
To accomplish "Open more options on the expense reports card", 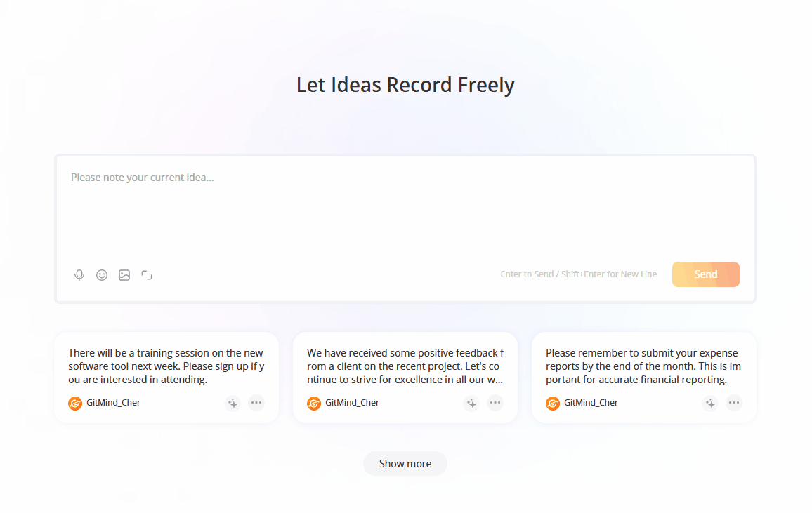I will (734, 403).
